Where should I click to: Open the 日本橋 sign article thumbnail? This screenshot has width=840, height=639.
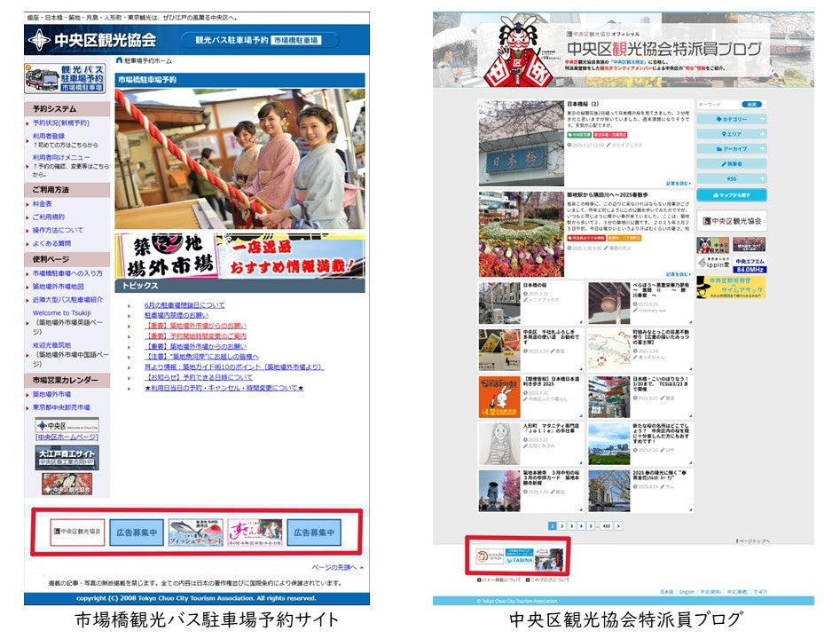[x=521, y=143]
